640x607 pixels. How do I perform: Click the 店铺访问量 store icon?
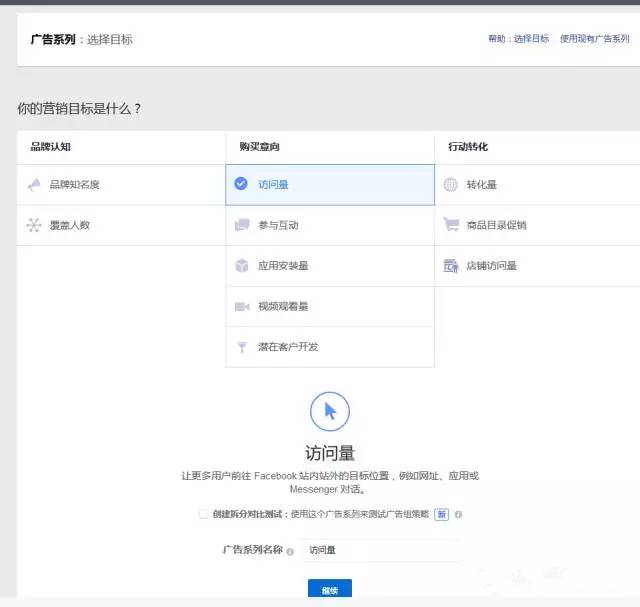click(451, 266)
